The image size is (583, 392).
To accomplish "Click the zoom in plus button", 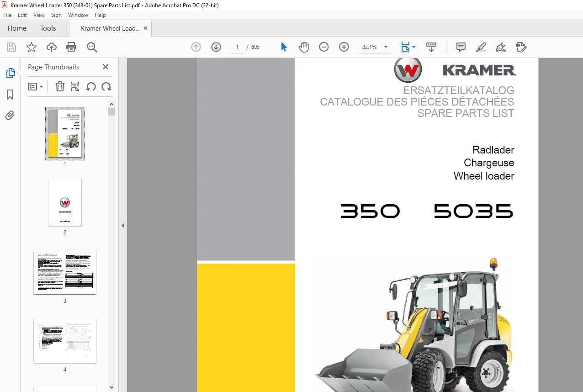I will (344, 47).
